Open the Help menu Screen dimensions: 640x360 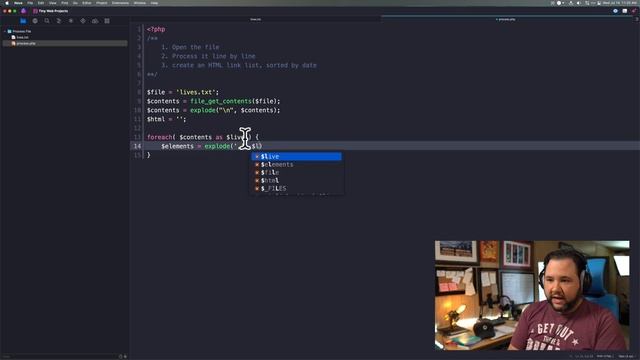pos(154,3)
